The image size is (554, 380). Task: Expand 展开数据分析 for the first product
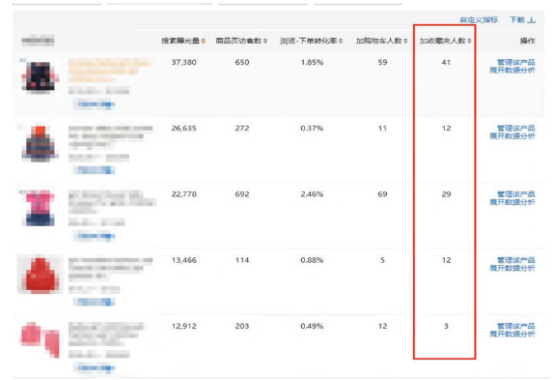click(x=512, y=70)
